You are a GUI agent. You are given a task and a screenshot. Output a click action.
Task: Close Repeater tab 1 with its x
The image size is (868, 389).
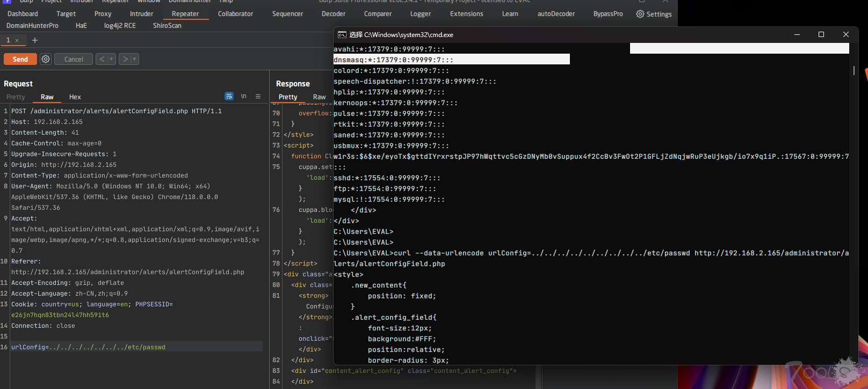pos(17,40)
